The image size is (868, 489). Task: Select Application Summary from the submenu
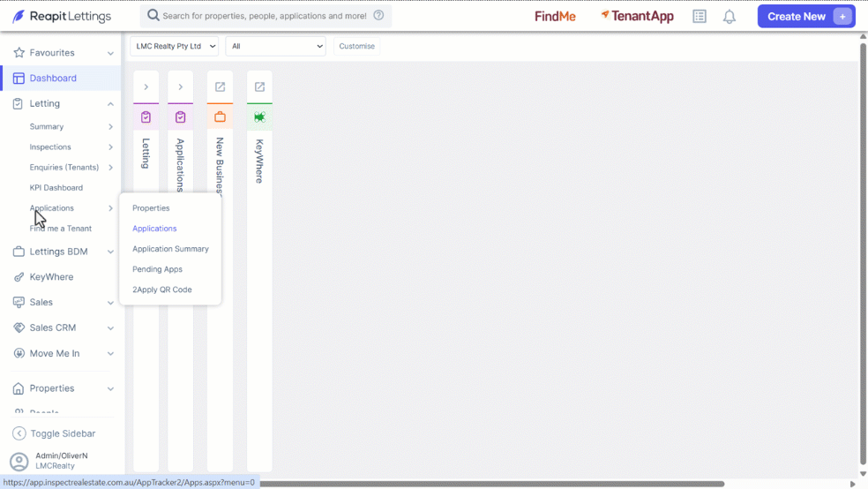coord(170,249)
